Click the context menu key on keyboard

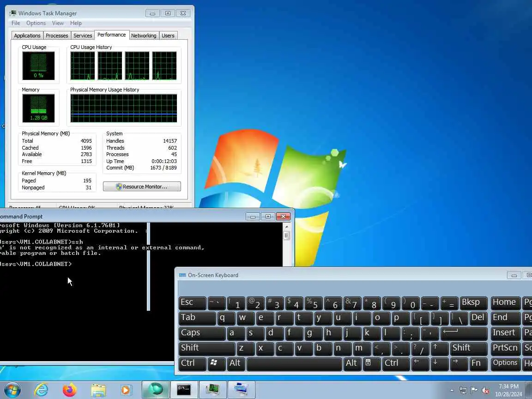click(x=371, y=364)
